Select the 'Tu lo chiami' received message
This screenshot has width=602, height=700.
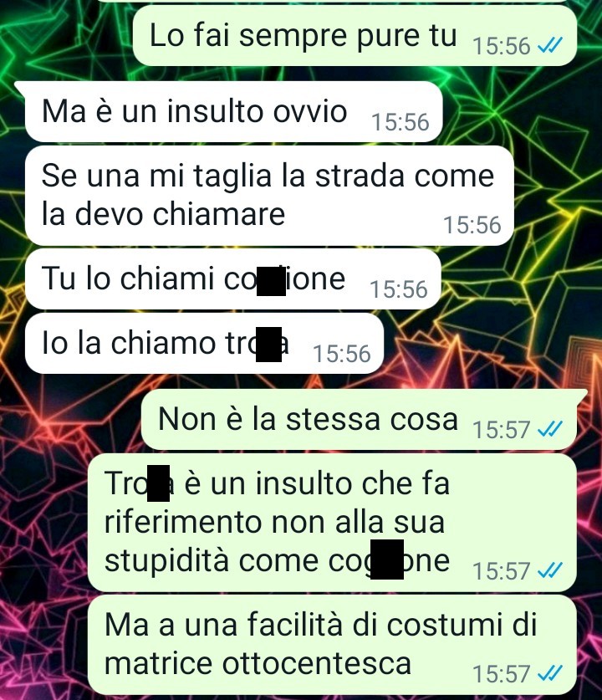(x=233, y=279)
